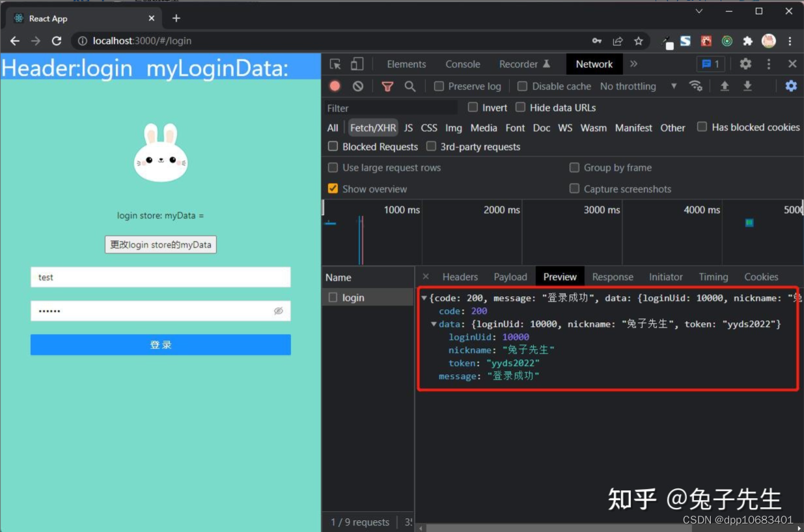804x532 pixels.
Task: Enable Capture screenshots checkbox
Action: tap(574, 189)
